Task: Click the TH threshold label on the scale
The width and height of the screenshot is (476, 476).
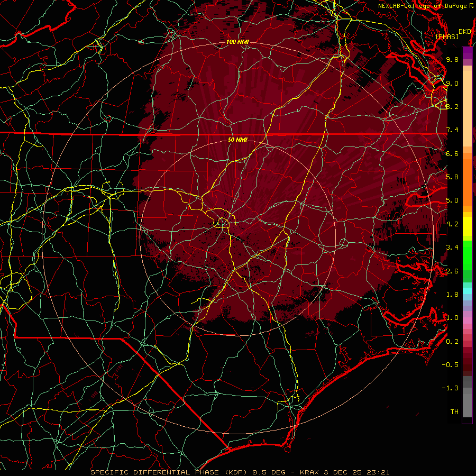Action: 454,412
